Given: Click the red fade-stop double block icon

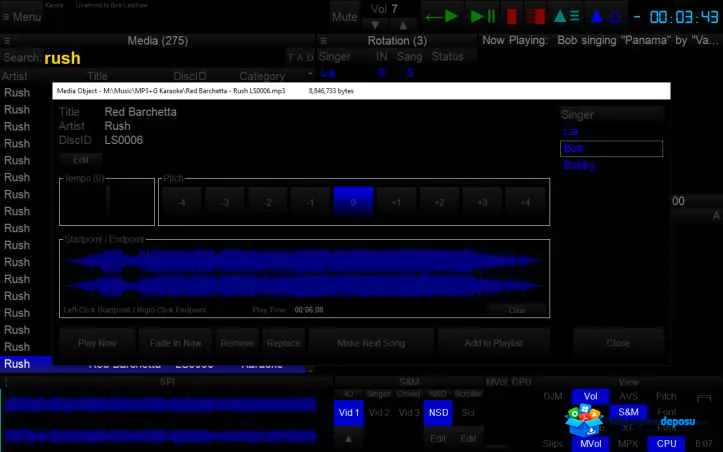Looking at the screenshot, I should (x=535, y=17).
